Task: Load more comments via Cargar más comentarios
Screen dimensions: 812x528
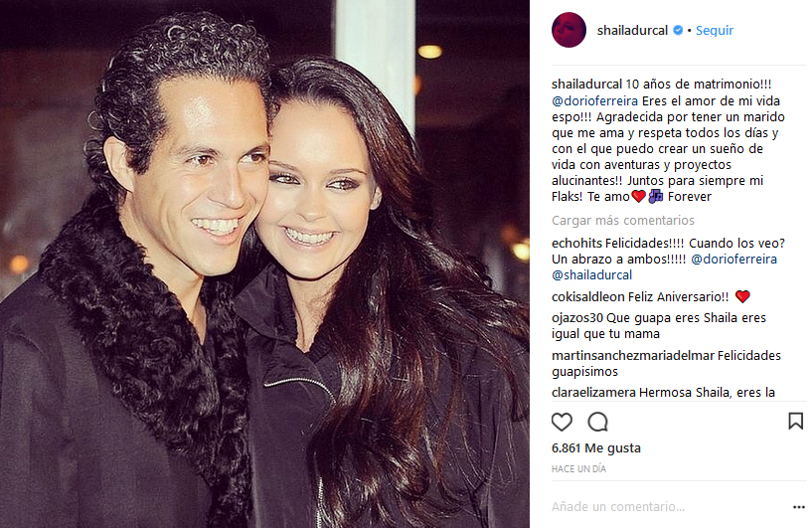Action: point(623,220)
